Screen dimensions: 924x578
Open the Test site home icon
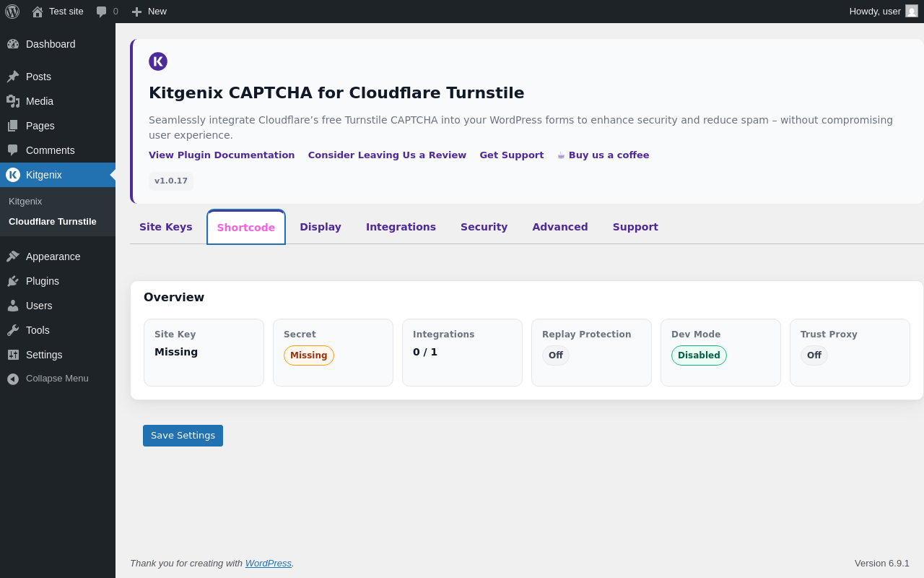(x=38, y=12)
